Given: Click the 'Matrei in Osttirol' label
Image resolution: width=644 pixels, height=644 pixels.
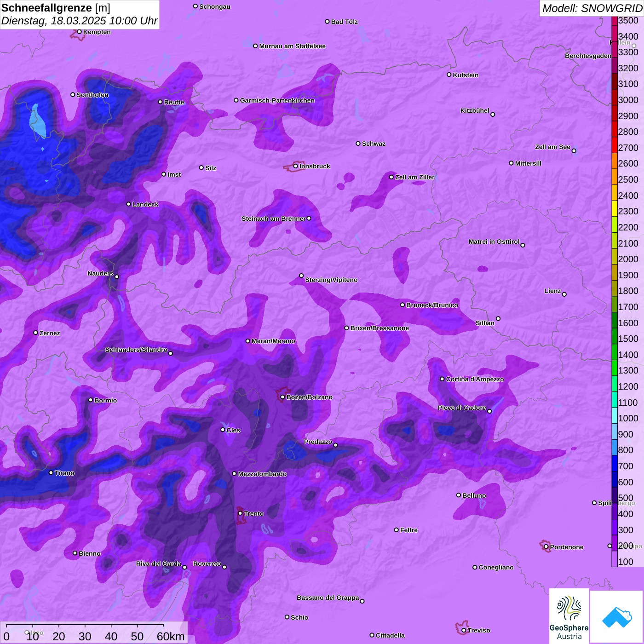Looking at the screenshot, I should [x=494, y=241].
